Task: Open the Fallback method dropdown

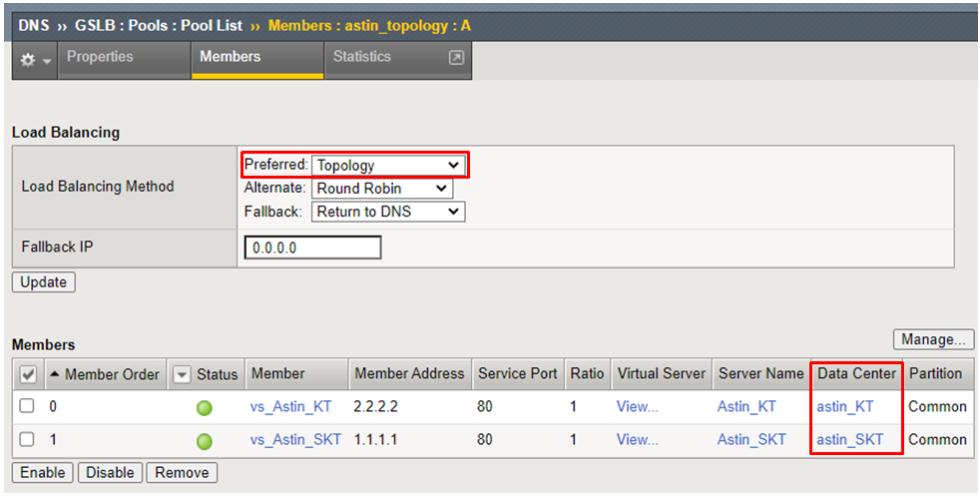Action: point(388,212)
